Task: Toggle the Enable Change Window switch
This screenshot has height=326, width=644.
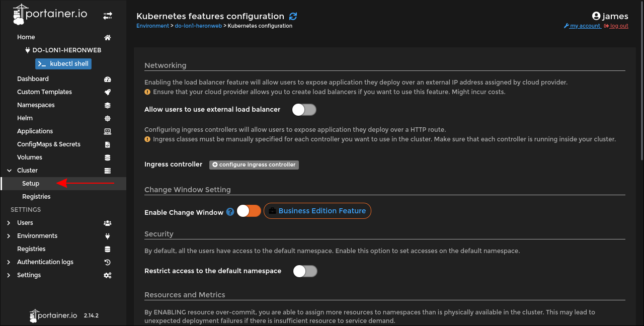Action: coord(249,211)
